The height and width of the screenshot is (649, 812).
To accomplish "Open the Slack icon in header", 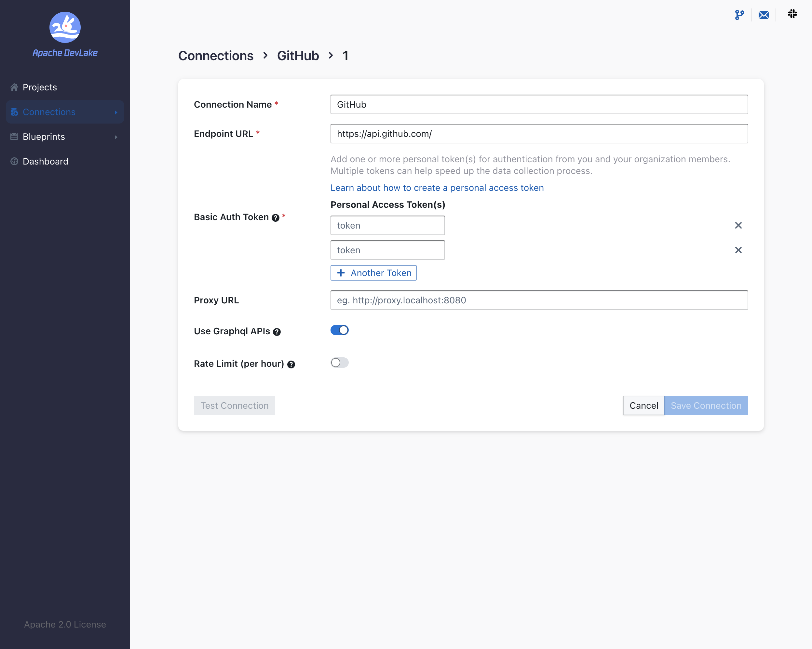I will [792, 14].
